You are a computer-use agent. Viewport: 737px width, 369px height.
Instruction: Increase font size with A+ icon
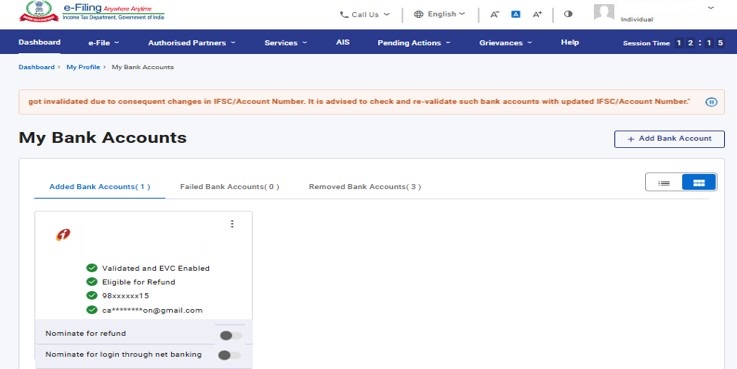[x=537, y=15]
